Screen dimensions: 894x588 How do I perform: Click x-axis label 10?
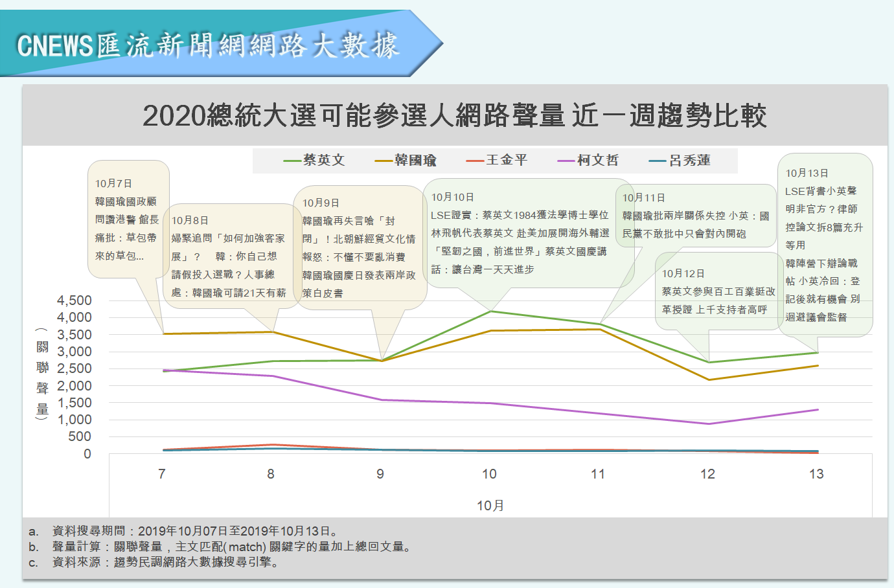489,474
